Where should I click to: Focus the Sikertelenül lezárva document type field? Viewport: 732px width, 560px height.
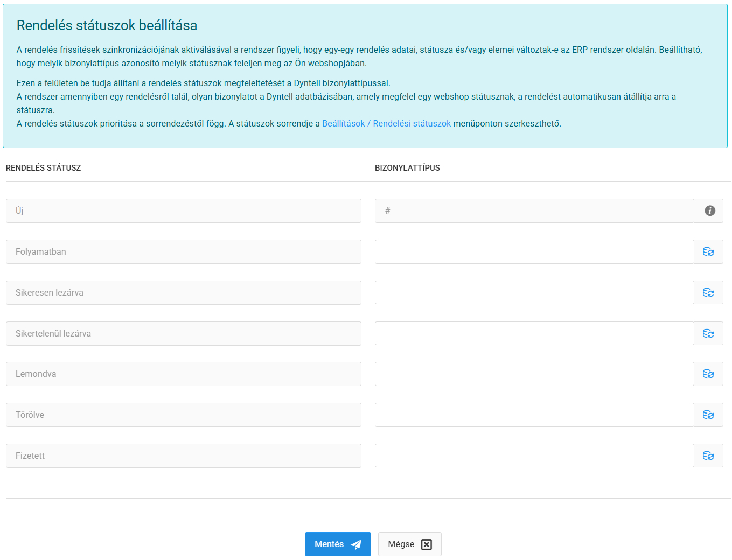(534, 333)
